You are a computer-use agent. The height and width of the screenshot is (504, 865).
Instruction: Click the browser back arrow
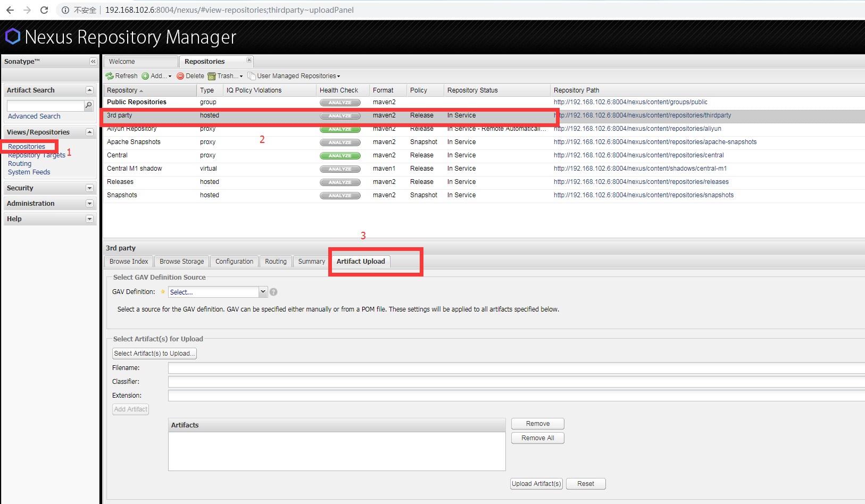click(10, 10)
